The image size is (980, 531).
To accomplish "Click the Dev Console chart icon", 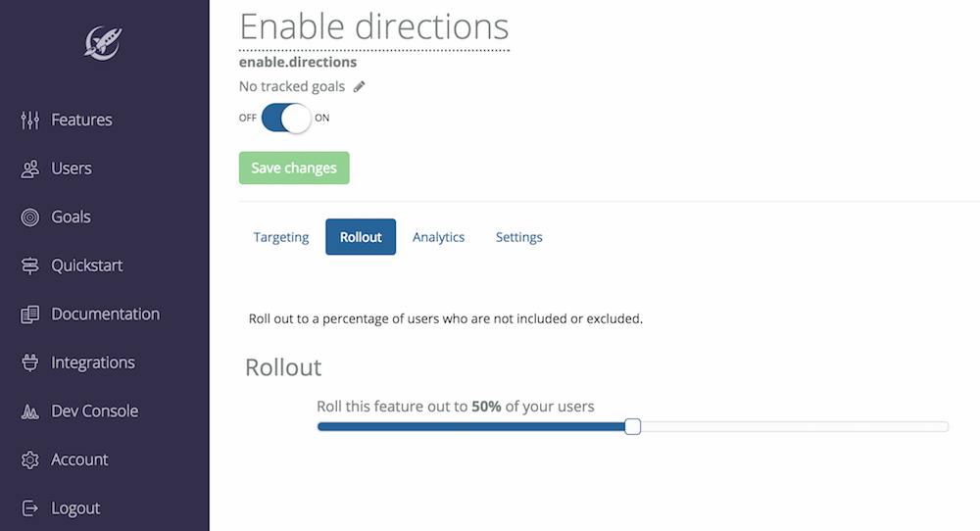I will click(x=29, y=411).
